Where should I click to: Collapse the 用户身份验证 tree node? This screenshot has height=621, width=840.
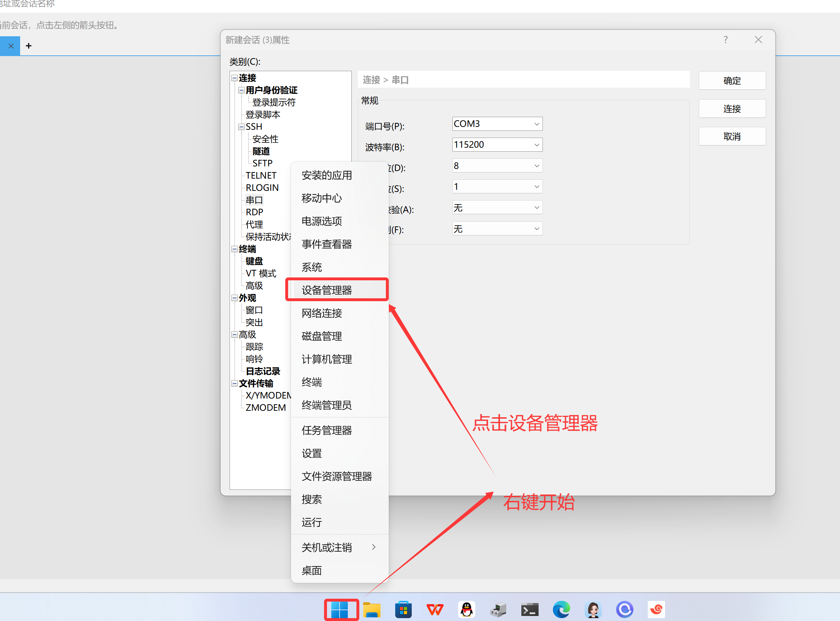point(241,90)
